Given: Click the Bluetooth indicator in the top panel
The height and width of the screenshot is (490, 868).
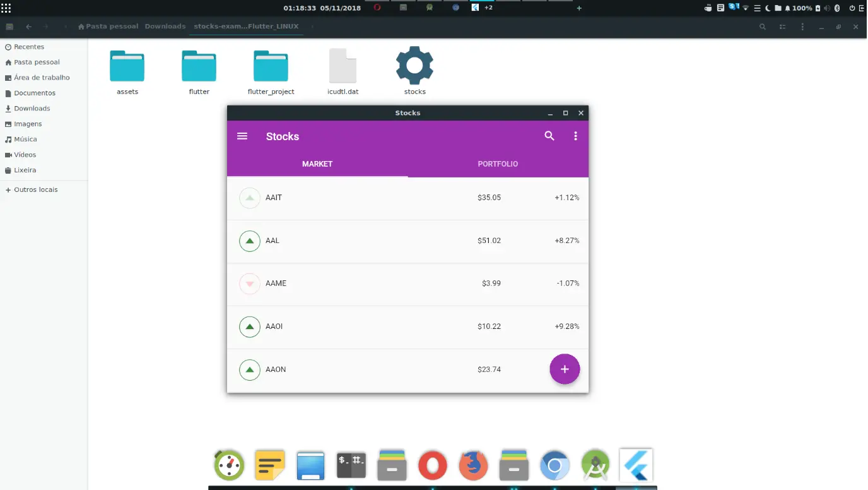Looking at the screenshot, I should 838,8.
